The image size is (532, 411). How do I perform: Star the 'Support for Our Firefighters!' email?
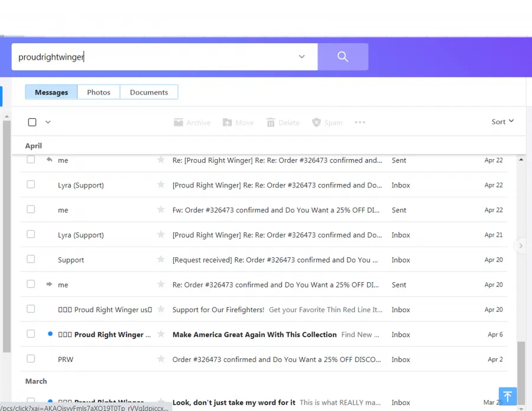[x=161, y=309]
